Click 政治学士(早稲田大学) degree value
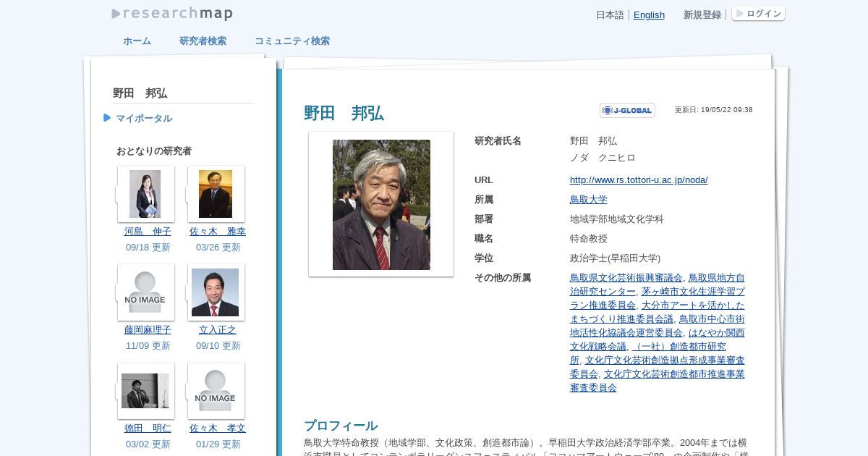 (615, 258)
